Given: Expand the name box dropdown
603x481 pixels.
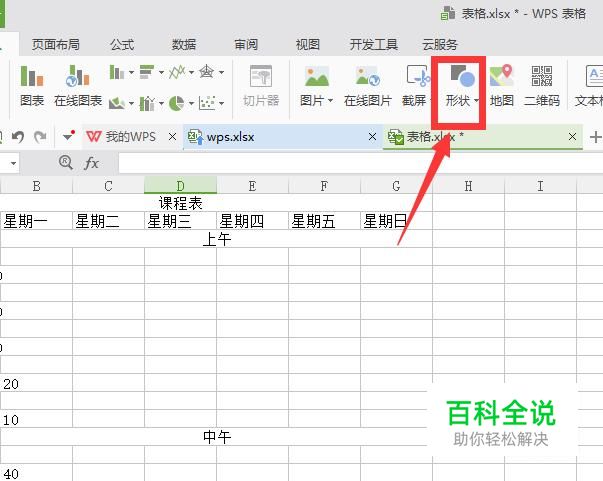Looking at the screenshot, I should coord(13,163).
